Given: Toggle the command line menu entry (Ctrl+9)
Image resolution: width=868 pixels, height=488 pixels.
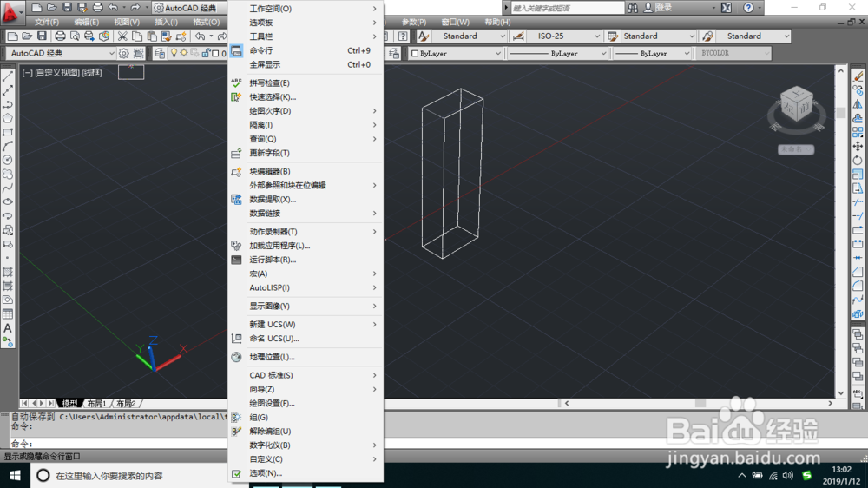Looking at the screenshot, I should point(306,50).
